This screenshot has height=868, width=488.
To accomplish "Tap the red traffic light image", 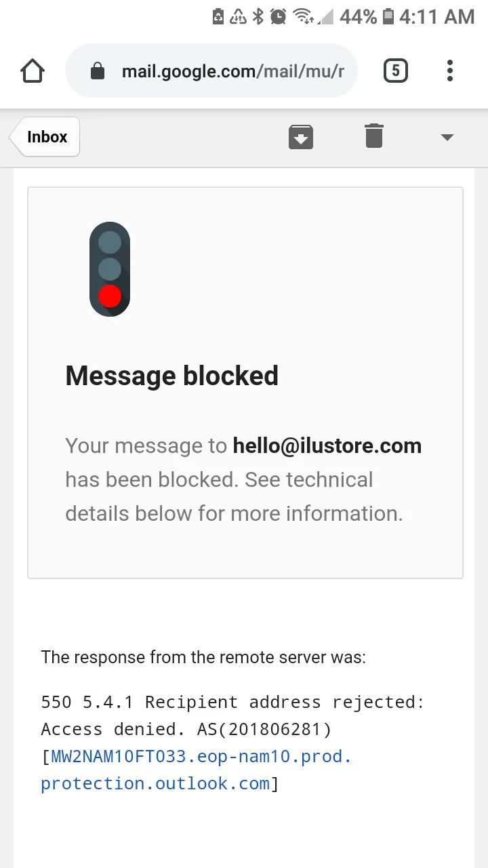I will 110,269.
